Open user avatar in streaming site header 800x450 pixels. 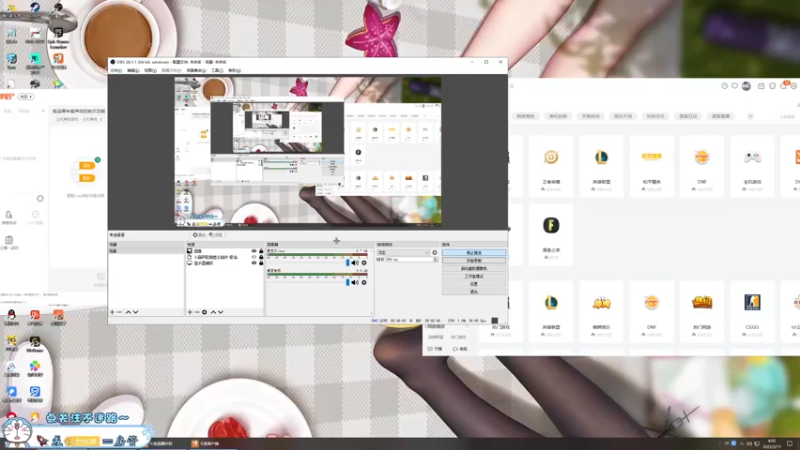(746, 86)
